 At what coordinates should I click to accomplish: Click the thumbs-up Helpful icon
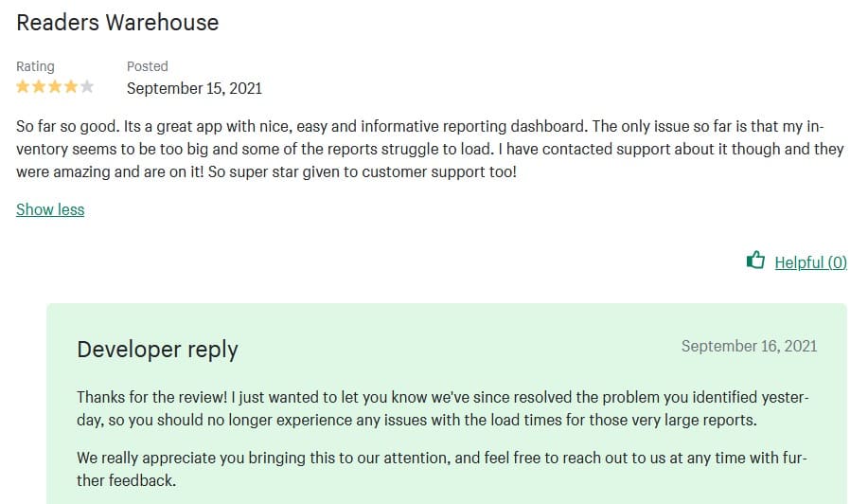click(755, 260)
